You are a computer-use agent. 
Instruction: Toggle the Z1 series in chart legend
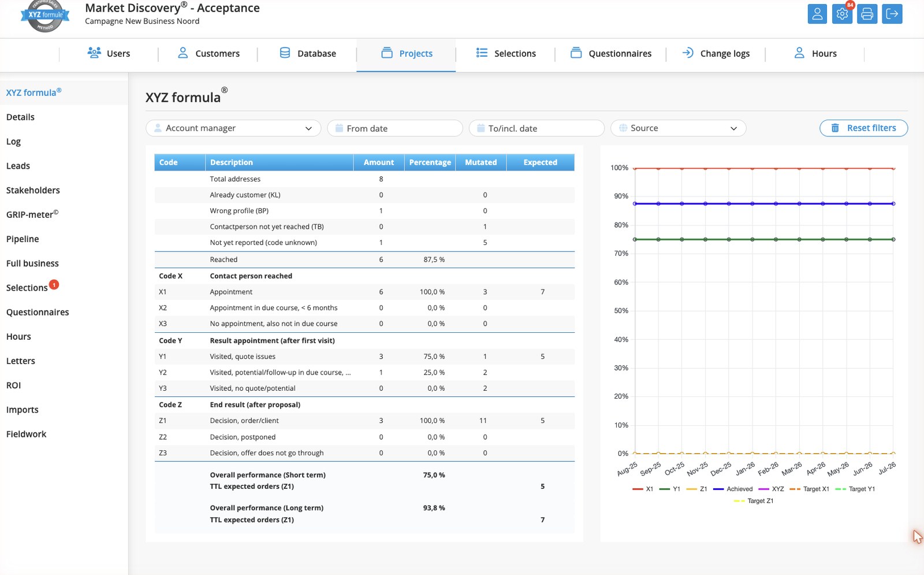pos(697,489)
